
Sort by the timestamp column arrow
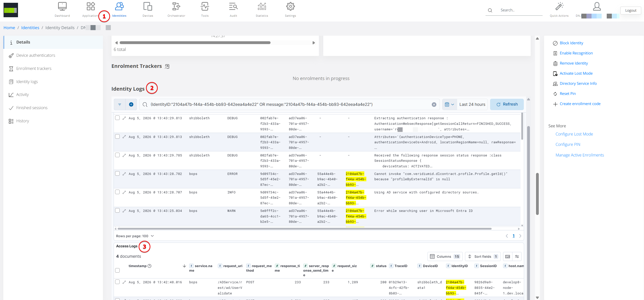click(x=184, y=266)
